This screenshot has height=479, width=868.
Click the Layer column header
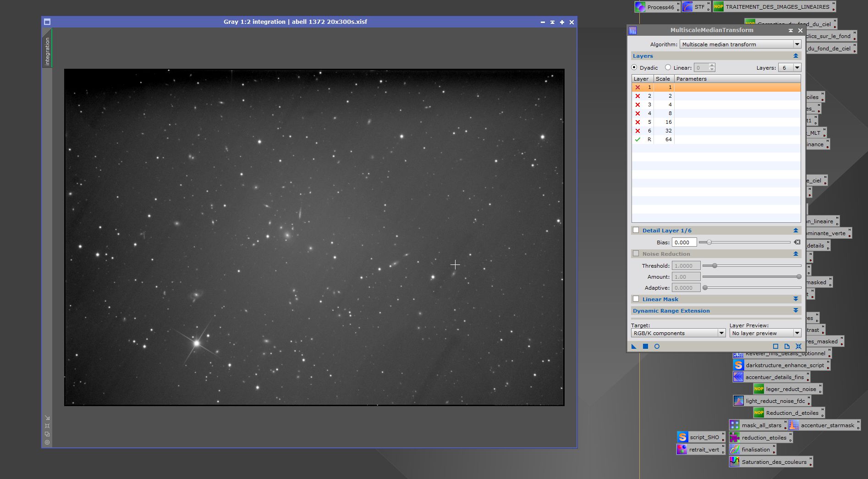(x=643, y=79)
